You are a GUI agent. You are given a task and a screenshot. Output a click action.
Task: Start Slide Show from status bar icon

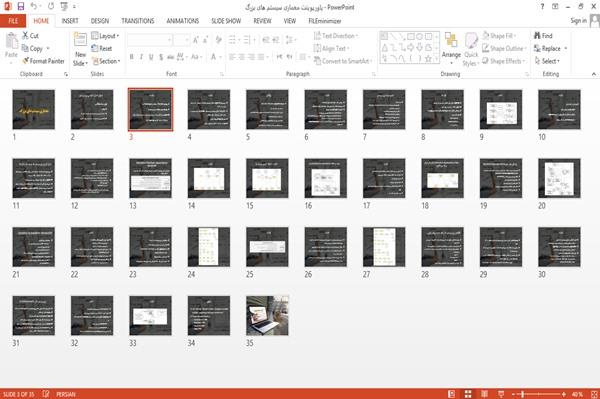pos(501,394)
